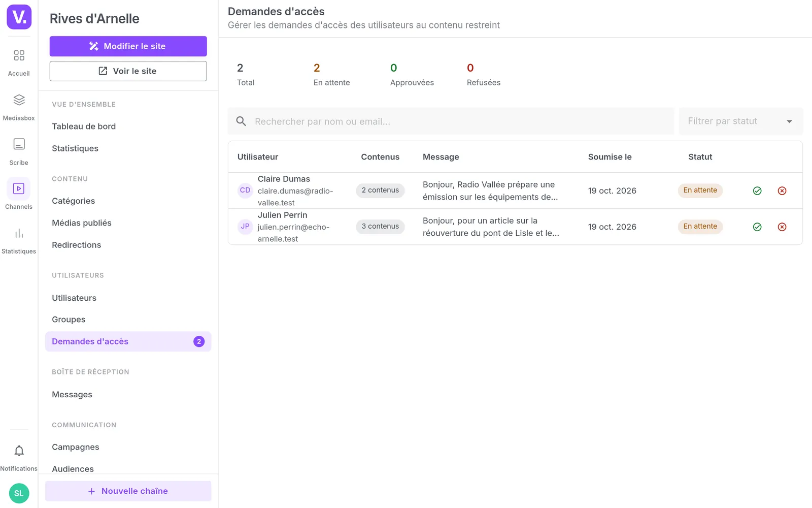Viewport: 812px width, 508px height.
Task: Click the purple V. logo
Action: pos(19,17)
